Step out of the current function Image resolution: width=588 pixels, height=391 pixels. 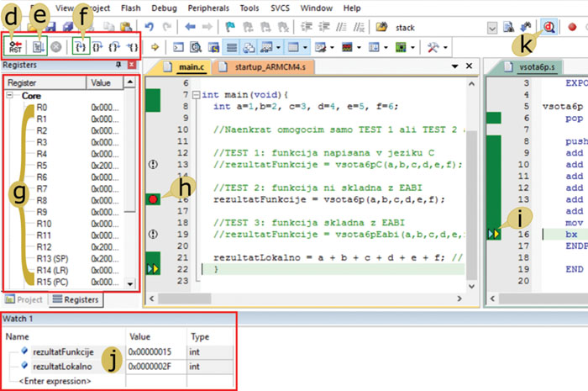point(114,47)
